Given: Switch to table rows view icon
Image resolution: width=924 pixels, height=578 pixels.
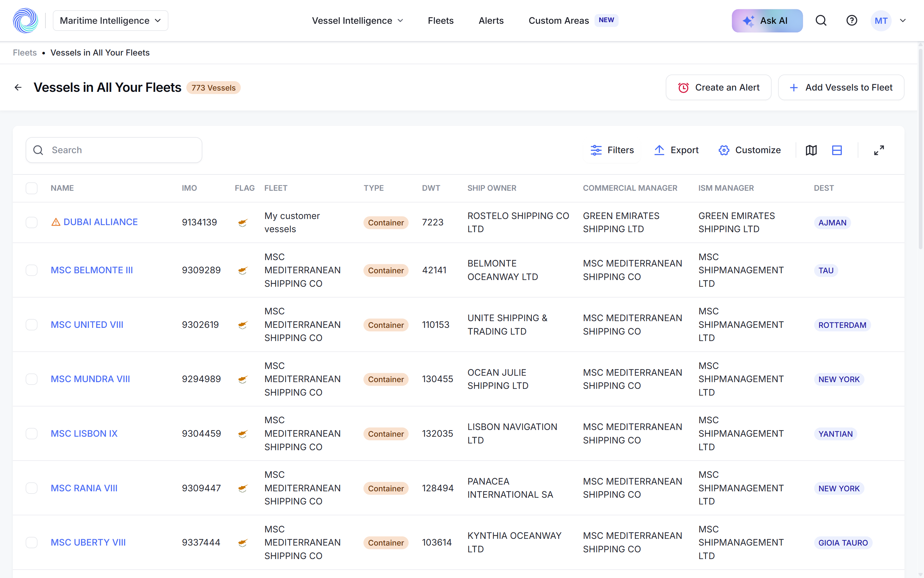Looking at the screenshot, I should 837,150.
